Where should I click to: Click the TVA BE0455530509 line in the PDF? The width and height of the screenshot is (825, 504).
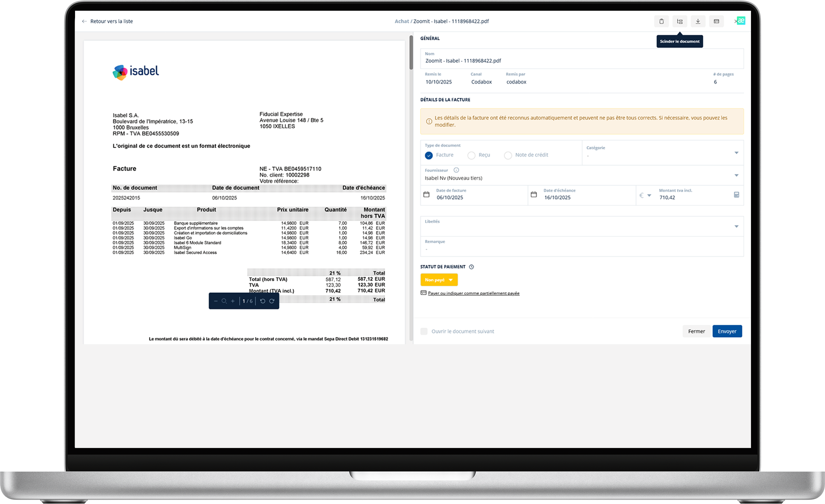[x=146, y=134]
